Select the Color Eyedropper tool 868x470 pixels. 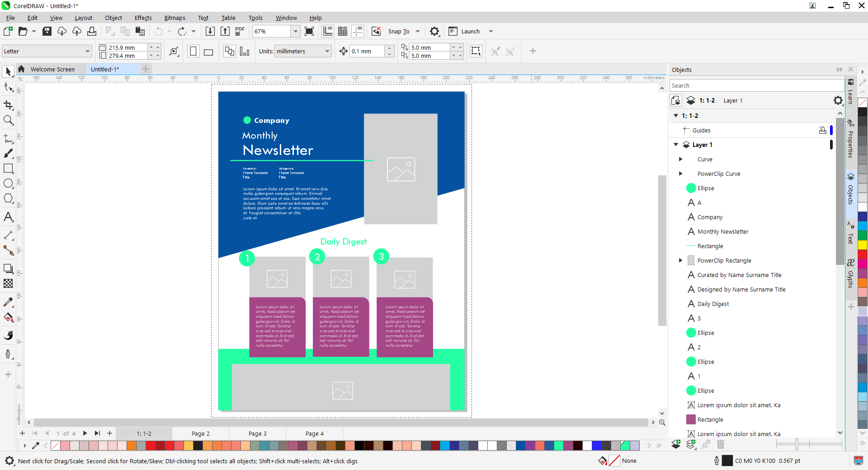pyautogui.click(x=8, y=302)
